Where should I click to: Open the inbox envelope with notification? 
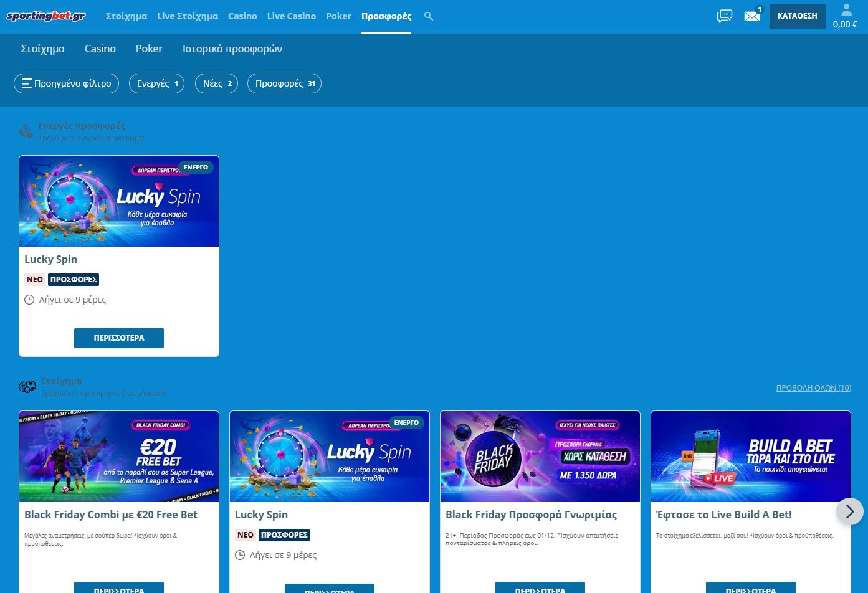click(752, 16)
